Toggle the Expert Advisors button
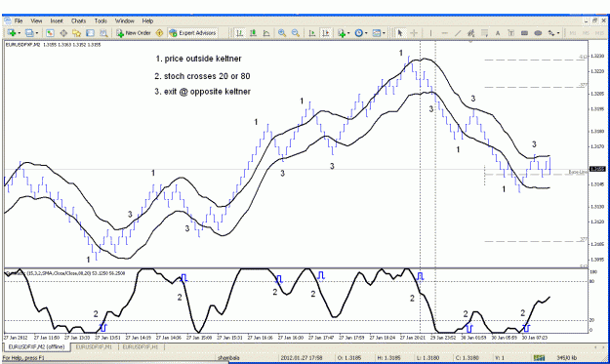The width and height of the screenshot is (610, 364). pos(193,33)
